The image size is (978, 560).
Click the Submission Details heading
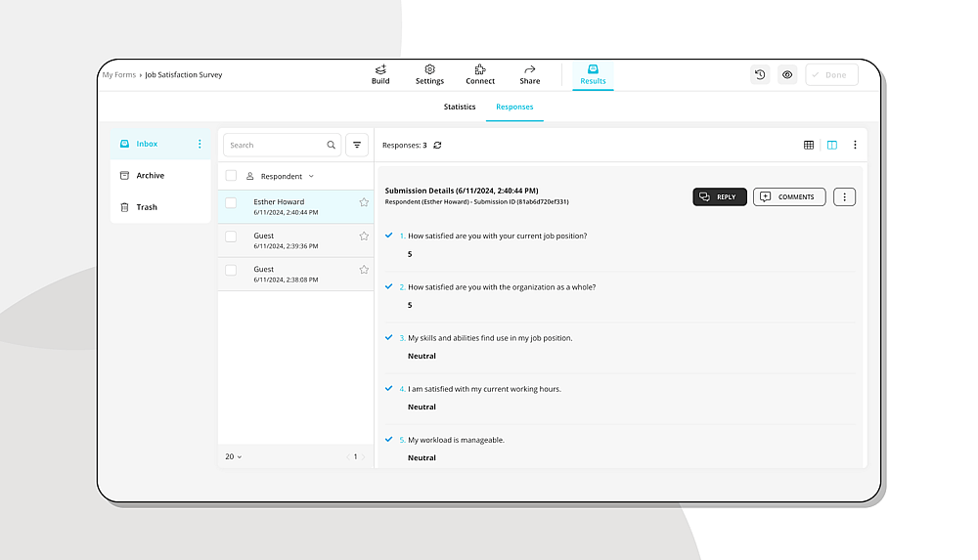pyautogui.click(x=462, y=191)
